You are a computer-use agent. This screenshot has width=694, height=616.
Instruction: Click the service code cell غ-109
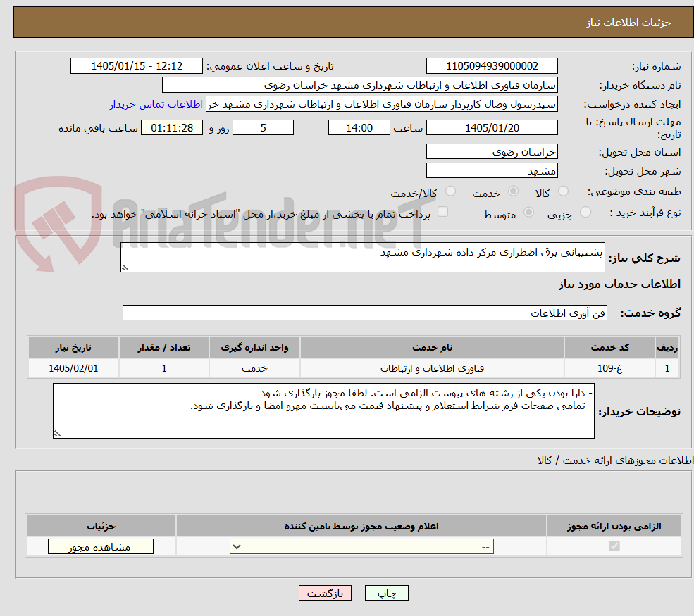point(609,368)
